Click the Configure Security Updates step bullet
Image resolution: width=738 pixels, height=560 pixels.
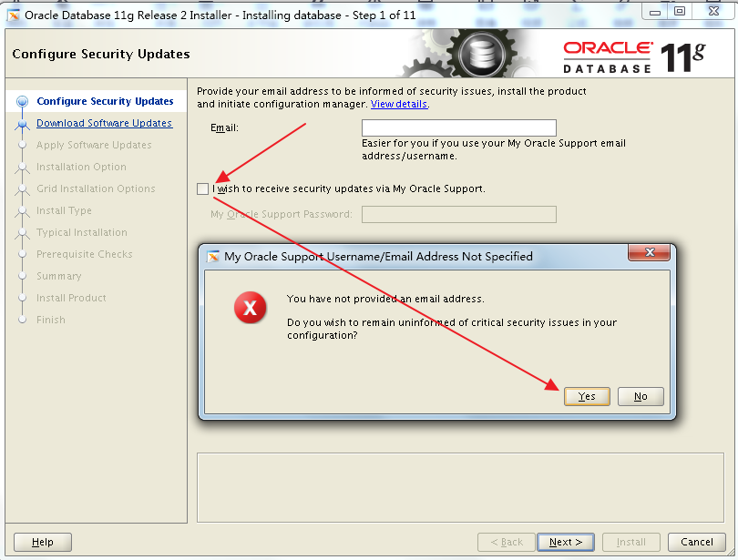(22, 101)
